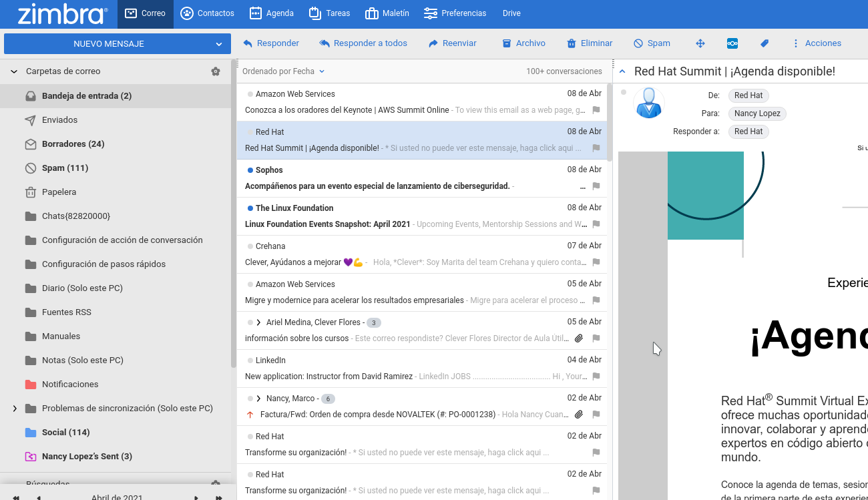Click the flag on the Sophos message
Viewport: 868px width, 500px height.
coord(596,186)
